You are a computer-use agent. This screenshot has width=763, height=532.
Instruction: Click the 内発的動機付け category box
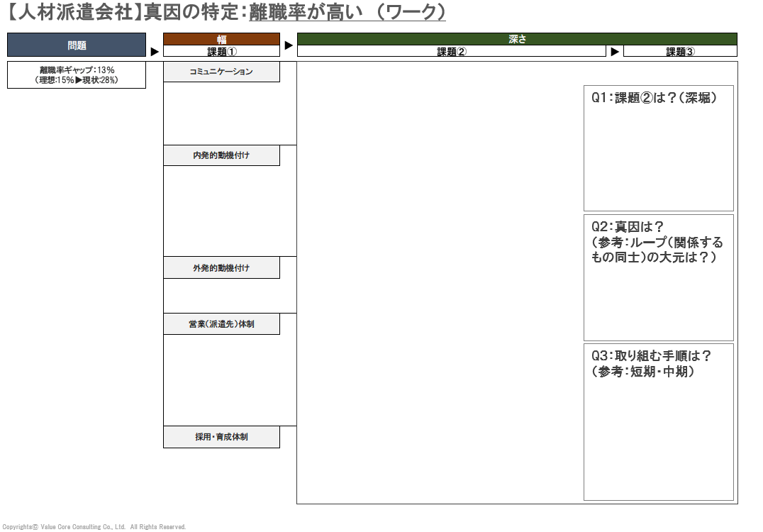tap(221, 155)
